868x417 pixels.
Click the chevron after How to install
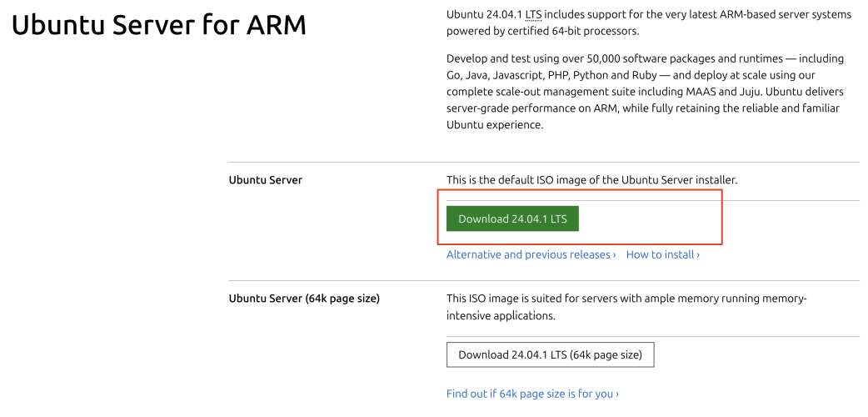pyautogui.click(x=698, y=255)
